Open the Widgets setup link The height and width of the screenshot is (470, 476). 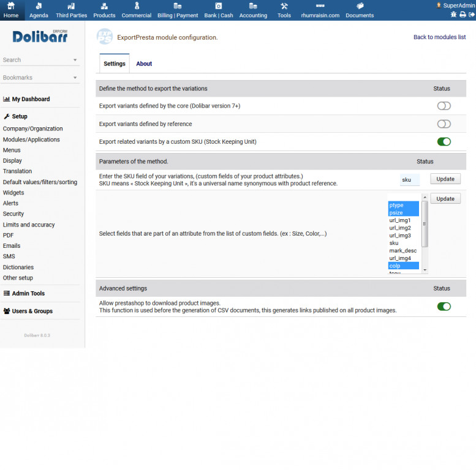tap(13, 193)
